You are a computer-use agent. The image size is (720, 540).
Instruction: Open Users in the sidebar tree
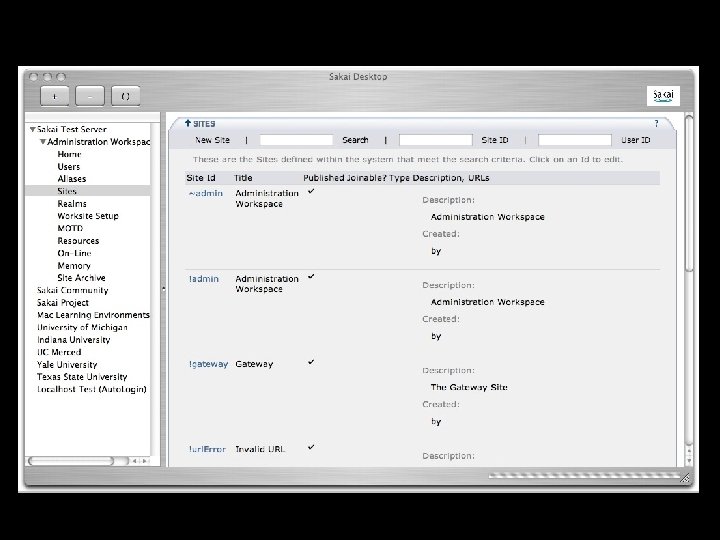[69, 167]
